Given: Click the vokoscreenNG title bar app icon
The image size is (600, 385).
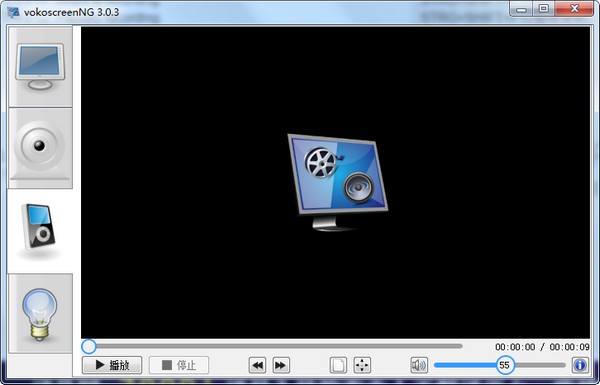Looking at the screenshot, I should [14, 12].
